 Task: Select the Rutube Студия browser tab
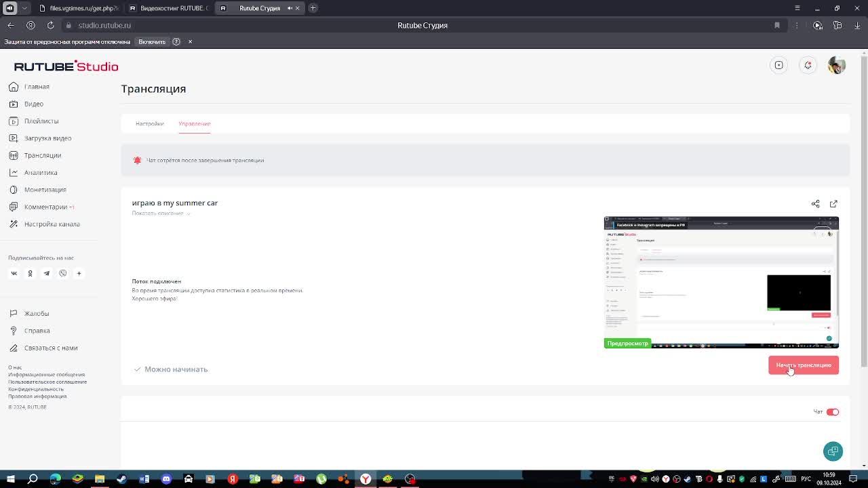(x=260, y=8)
